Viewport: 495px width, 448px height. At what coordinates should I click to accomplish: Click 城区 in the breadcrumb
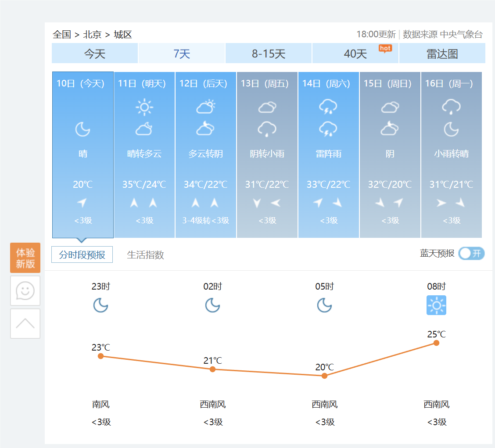(x=123, y=34)
